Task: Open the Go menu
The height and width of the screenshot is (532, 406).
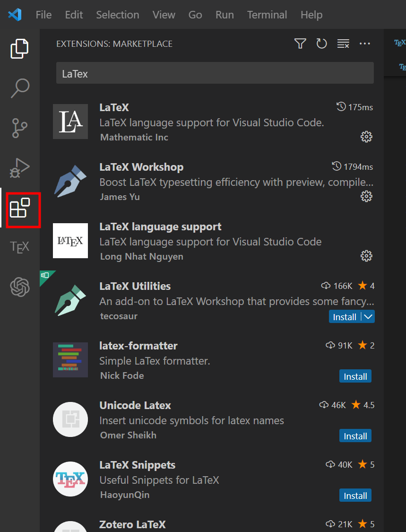Action: pyautogui.click(x=195, y=15)
